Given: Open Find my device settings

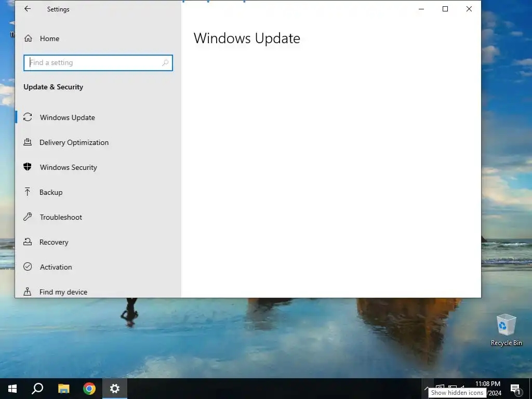Looking at the screenshot, I should pos(98,292).
